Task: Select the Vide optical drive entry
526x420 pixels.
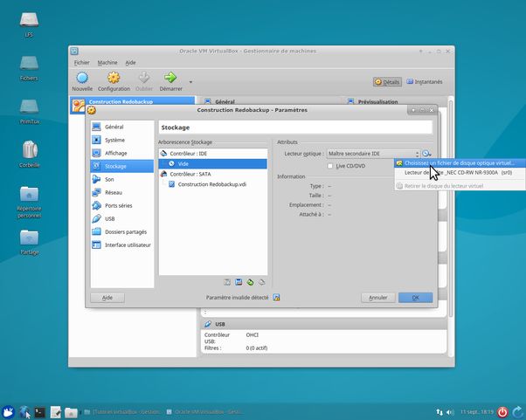Action: pos(213,163)
